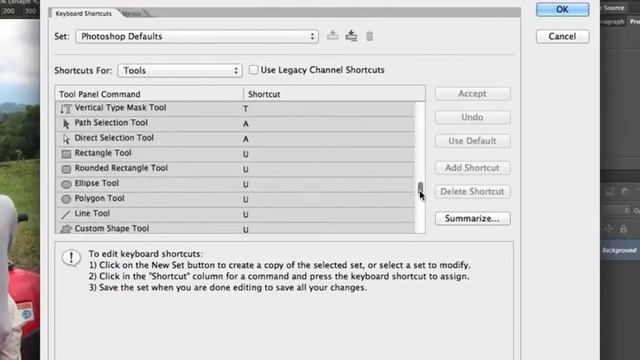The height and width of the screenshot is (360, 640).
Task: Click the Cancel button
Action: coord(562,36)
